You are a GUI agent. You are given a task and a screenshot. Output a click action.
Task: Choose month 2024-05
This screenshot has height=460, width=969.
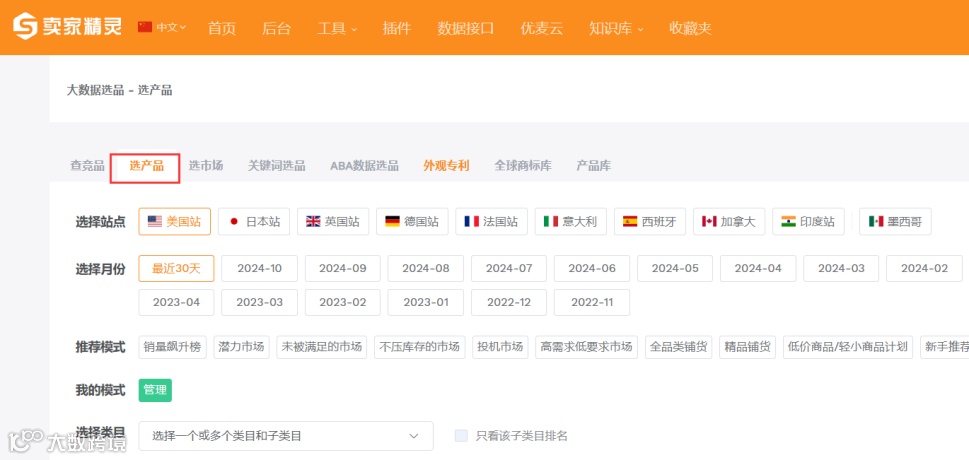pyautogui.click(x=675, y=268)
